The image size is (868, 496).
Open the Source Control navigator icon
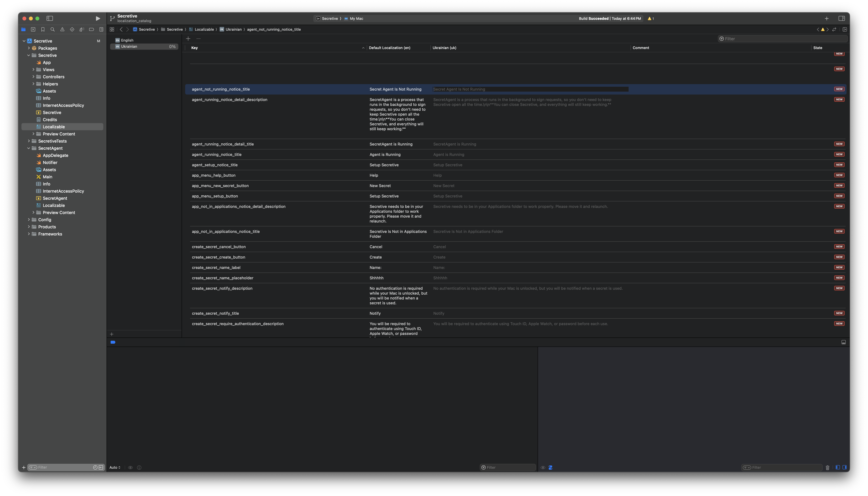pos(33,29)
